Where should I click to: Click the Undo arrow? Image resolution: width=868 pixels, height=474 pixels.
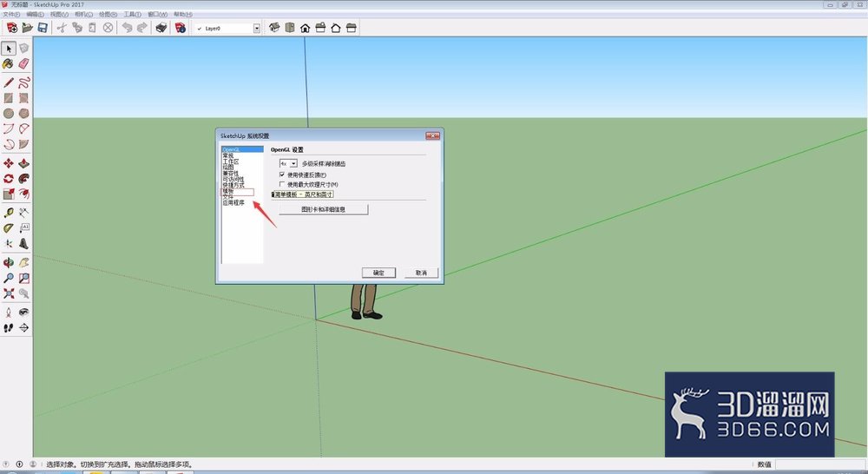coord(127,28)
